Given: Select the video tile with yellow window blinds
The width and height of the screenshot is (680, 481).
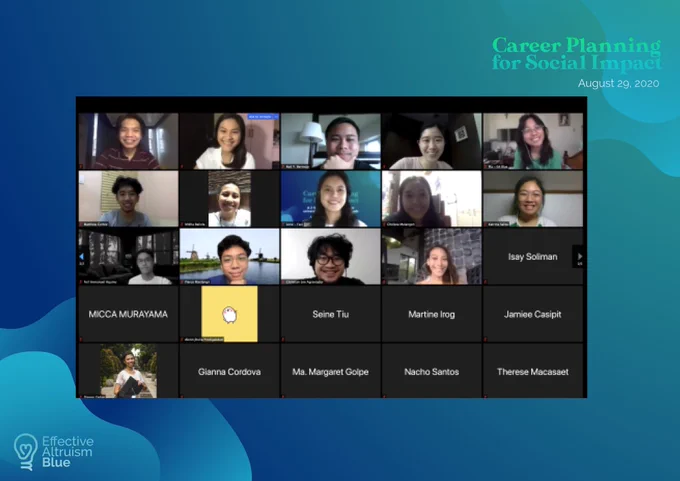Looking at the screenshot, I should click(128, 199).
